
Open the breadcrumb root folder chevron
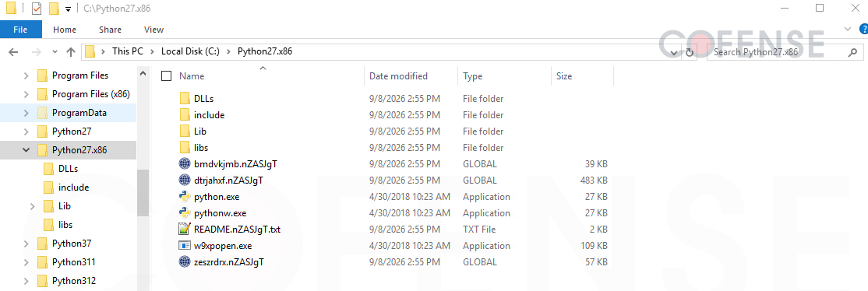coord(104,52)
